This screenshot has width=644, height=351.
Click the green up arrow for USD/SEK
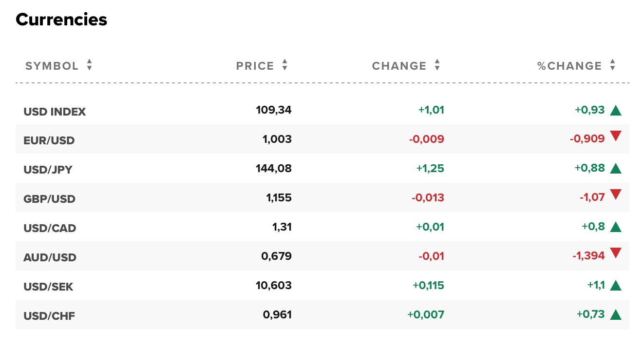(616, 286)
